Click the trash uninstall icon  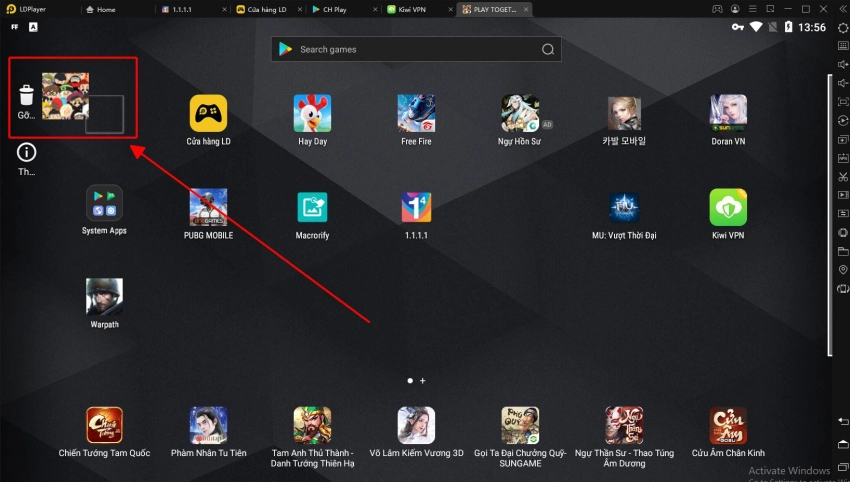tap(26, 95)
